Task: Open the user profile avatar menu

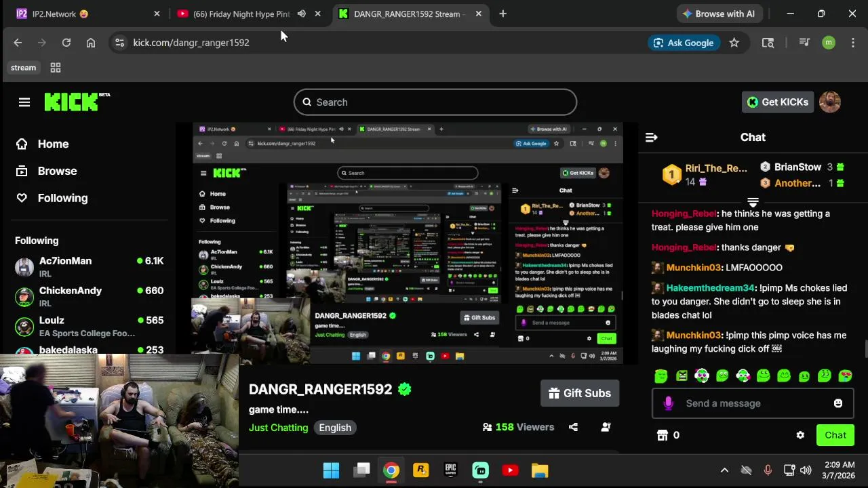Action: (830, 102)
